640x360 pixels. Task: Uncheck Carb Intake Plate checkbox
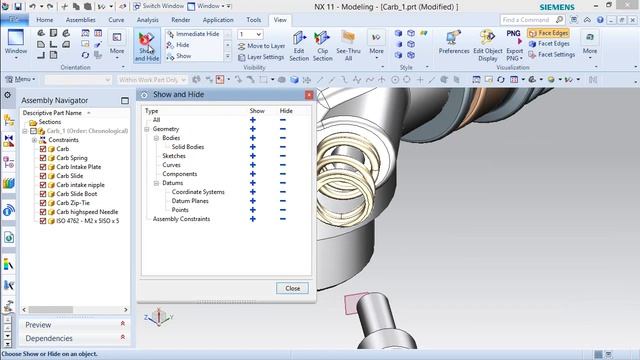43,167
